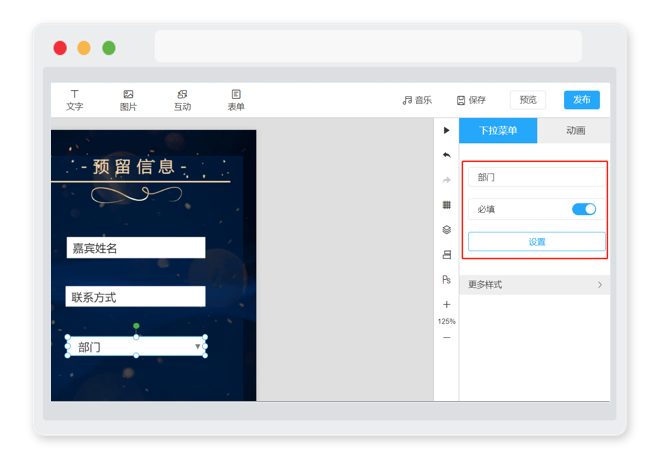The image size is (660, 461).
Task: Click the green rotation handle above 部门
Action: 136,326
